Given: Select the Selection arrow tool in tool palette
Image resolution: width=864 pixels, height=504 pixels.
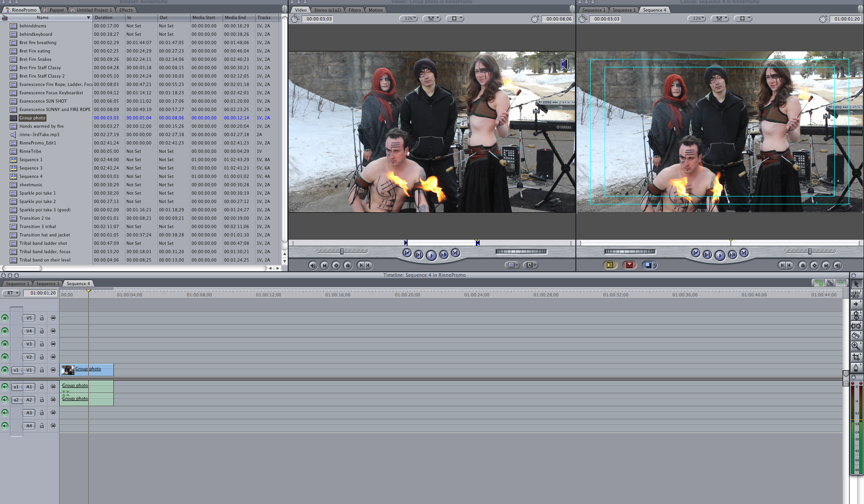Looking at the screenshot, I should [x=856, y=283].
